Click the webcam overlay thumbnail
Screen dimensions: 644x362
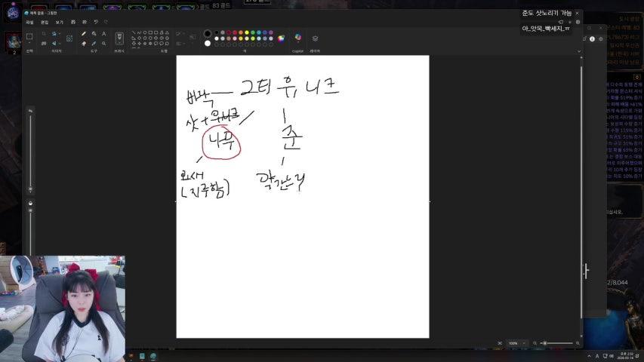tap(63, 308)
